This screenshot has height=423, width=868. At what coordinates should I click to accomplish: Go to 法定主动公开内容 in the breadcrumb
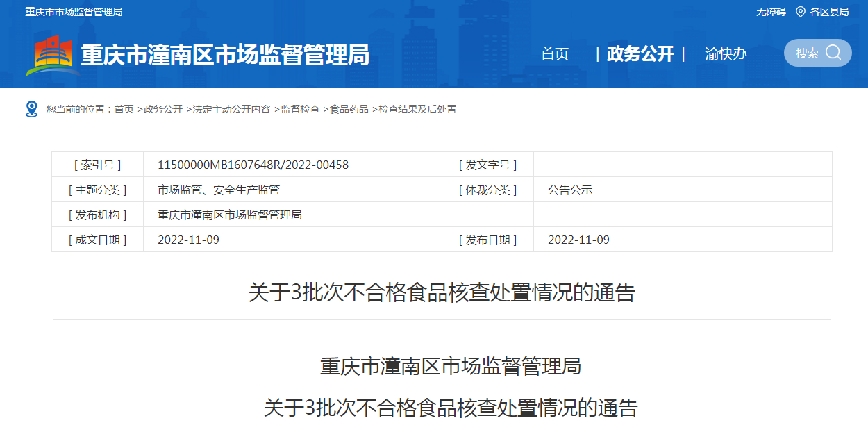point(231,109)
